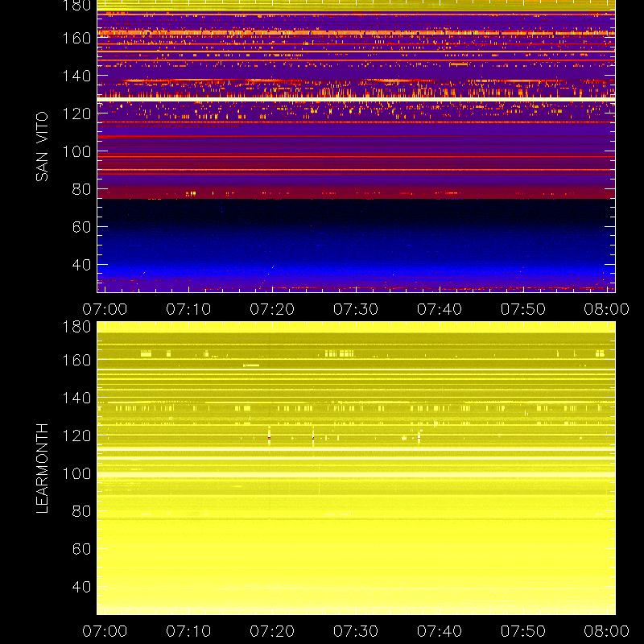Click 07:40 time label under the Learmonth plot
This screenshot has height=644, width=644.
[440, 631]
